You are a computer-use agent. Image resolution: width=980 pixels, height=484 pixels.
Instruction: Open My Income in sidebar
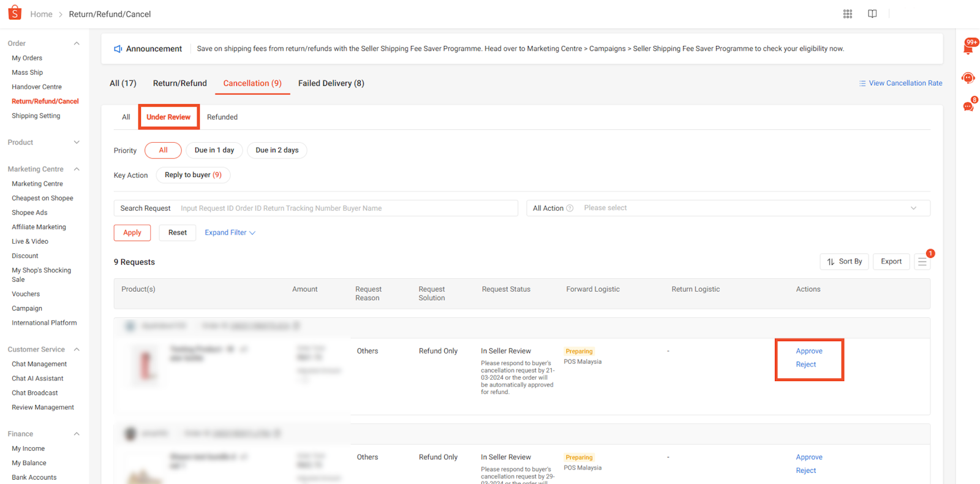coord(28,448)
